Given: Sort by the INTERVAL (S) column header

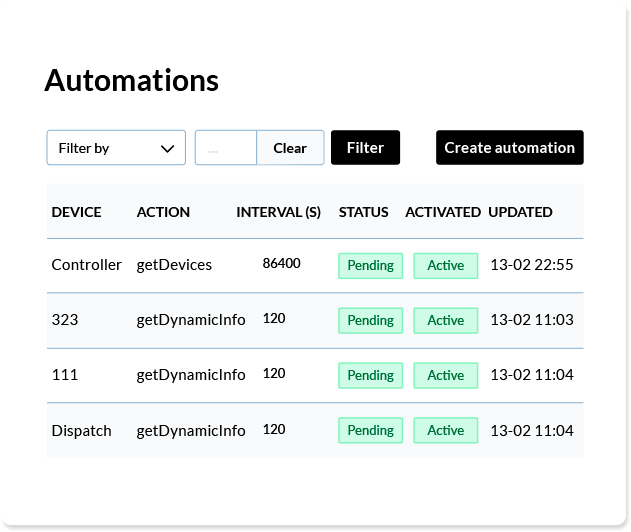Looking at the screenshot, I should [x=278, y=212].
